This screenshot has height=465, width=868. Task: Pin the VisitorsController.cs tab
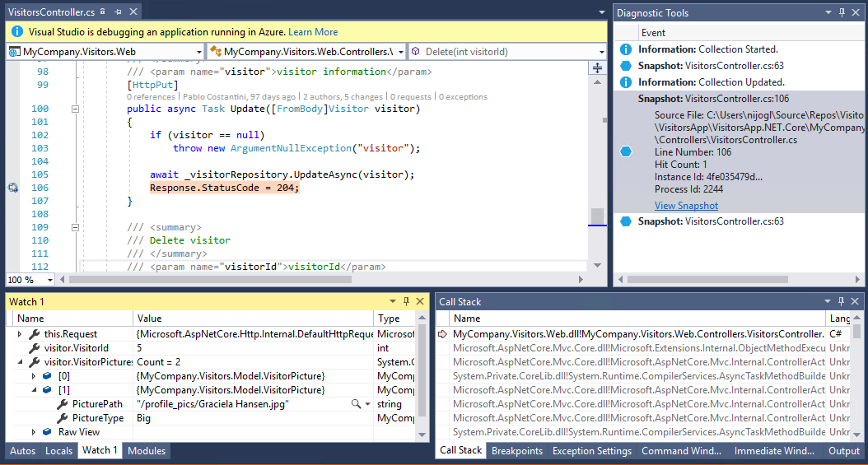click(118, 12)
